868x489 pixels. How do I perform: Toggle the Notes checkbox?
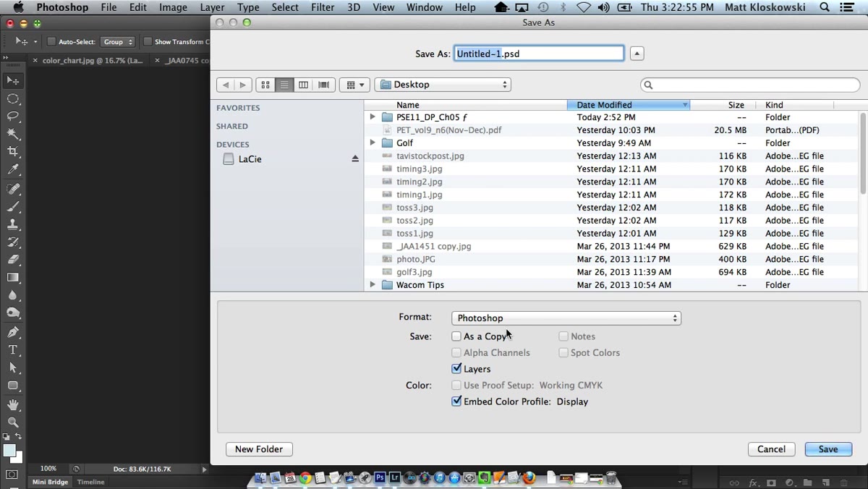(563, 336)
